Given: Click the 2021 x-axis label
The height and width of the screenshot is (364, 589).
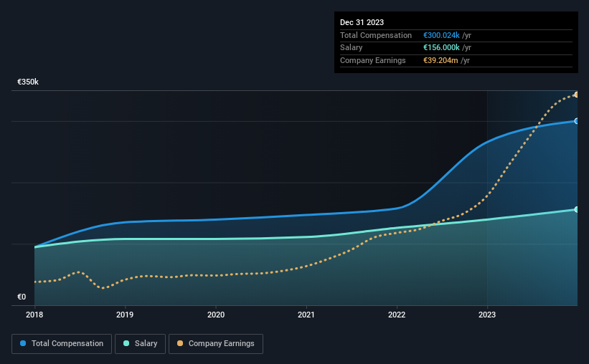Looking at the screenshot, I should [306, 315].
